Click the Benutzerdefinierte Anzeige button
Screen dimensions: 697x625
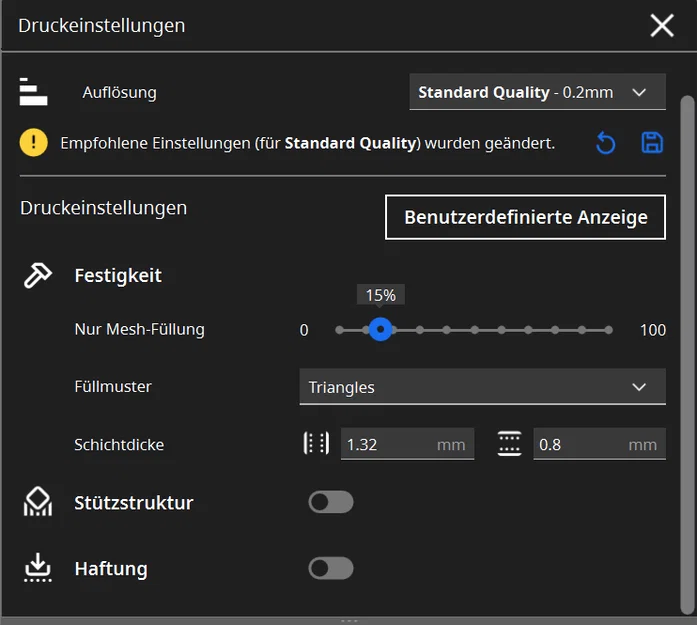pos(525,217)
